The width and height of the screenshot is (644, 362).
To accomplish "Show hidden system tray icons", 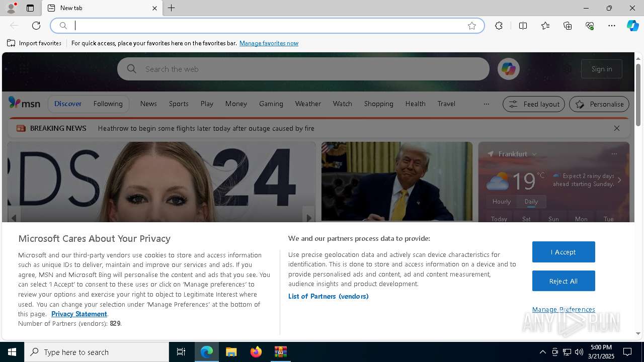I will (x=542, y=352).
